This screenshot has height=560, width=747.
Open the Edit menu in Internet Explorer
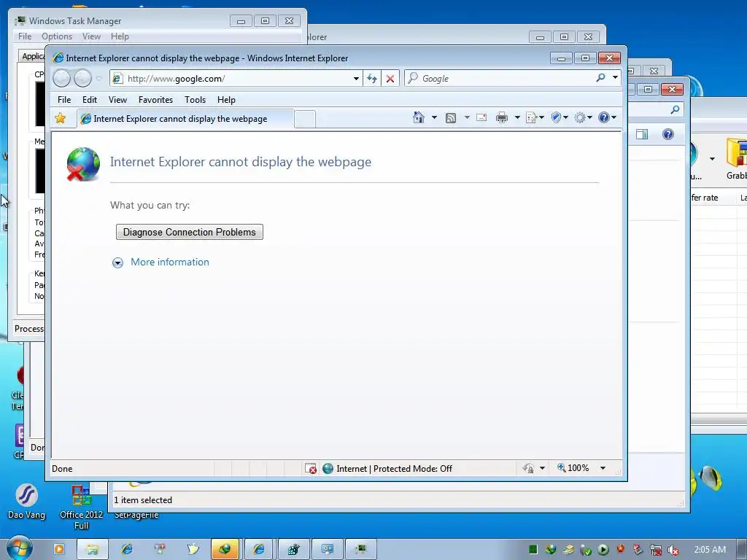tap(90, 100)
